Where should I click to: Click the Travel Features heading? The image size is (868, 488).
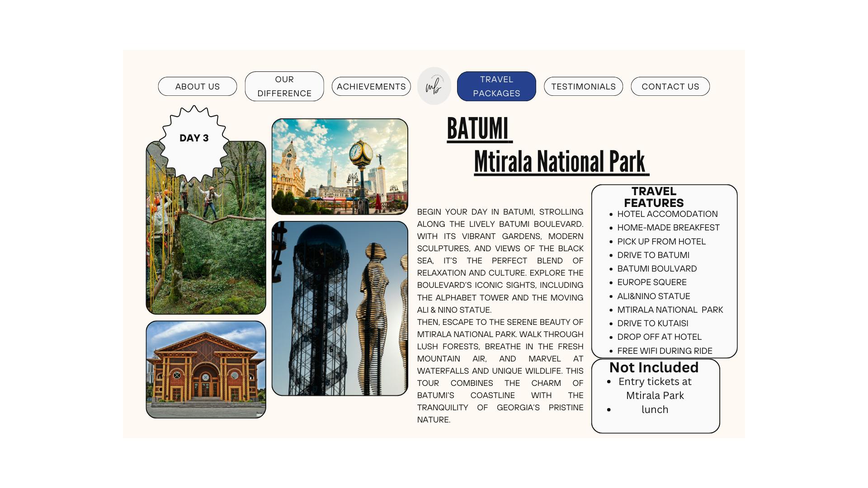pos(654,197)
